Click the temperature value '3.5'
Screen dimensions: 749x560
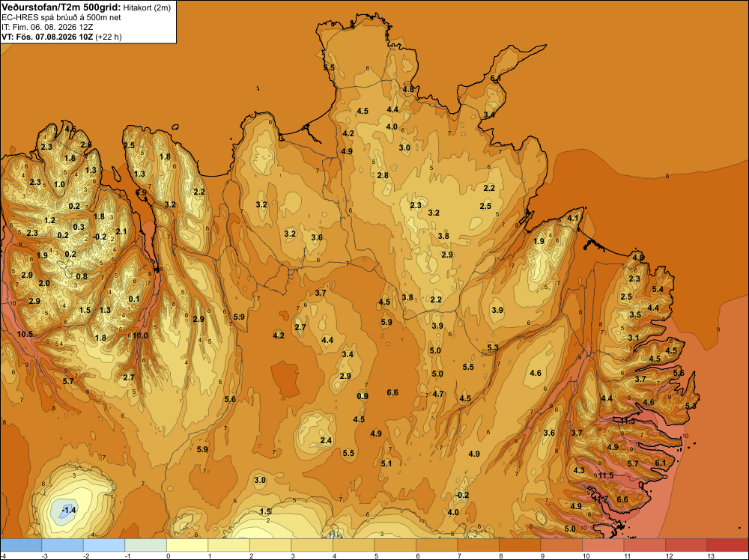(x=635, y=314)
